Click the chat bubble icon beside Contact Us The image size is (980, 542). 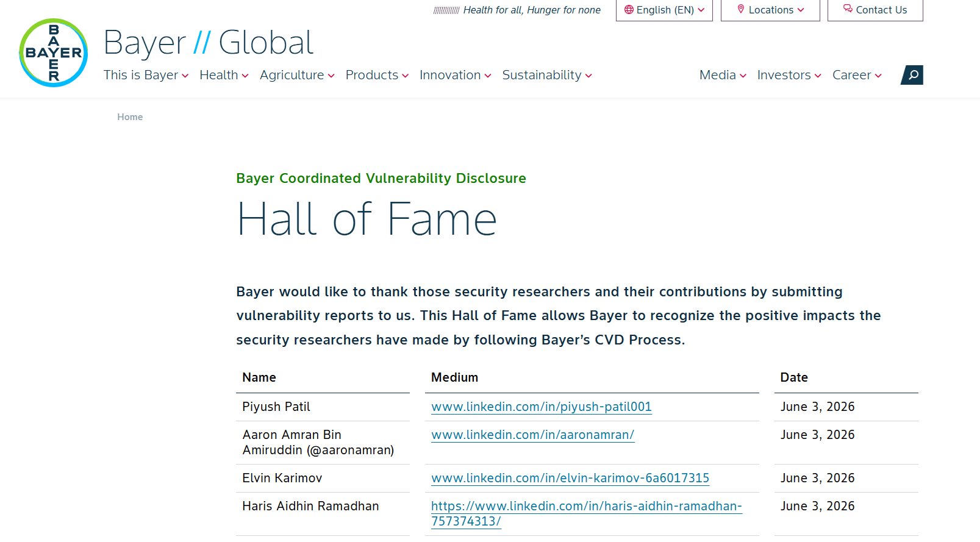pos(848,9)
